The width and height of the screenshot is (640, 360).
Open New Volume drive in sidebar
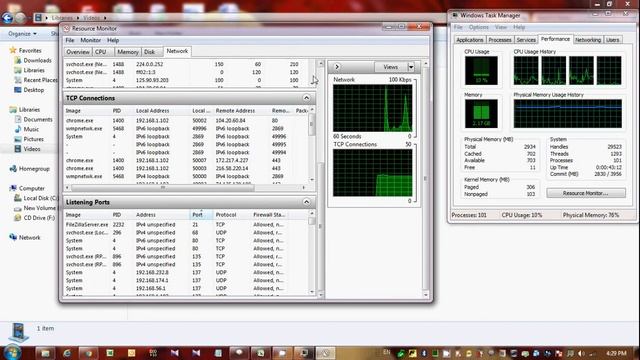40,208
